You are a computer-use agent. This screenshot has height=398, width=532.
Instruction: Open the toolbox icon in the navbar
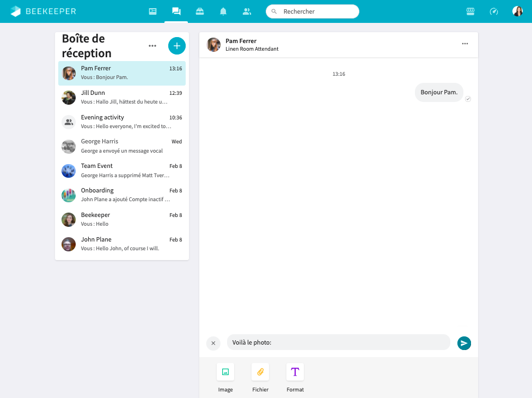(x=199, y=11)
